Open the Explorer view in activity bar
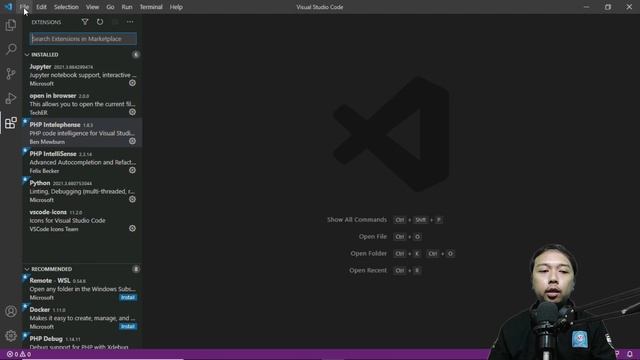The image size is (640, 360). click(11, 25)
